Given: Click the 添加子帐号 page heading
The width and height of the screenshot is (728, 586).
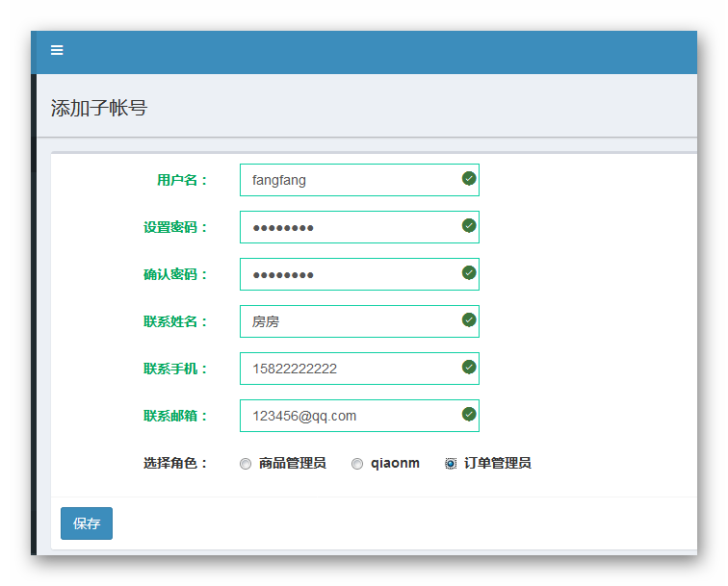Looking at the screenshot, I should click(99, 108).
